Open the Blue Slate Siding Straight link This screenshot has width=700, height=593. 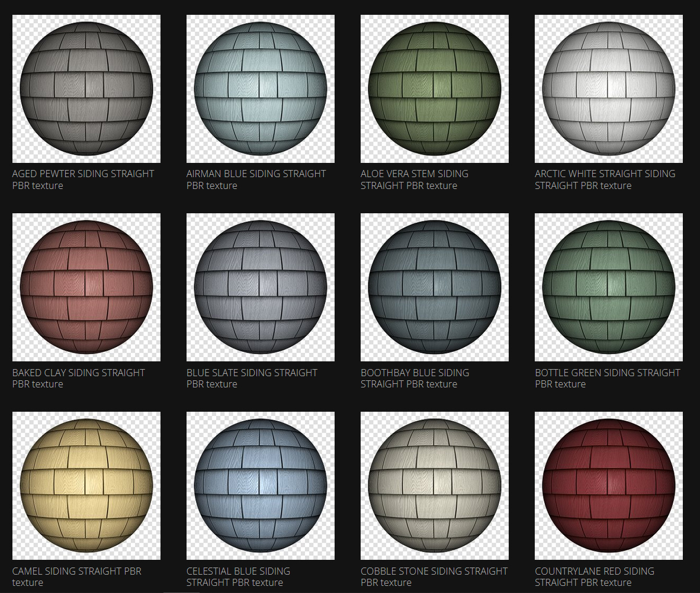[x=252, y=378]
